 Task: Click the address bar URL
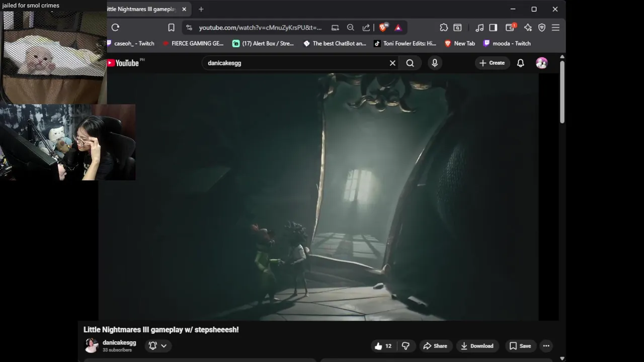(260, 28)
